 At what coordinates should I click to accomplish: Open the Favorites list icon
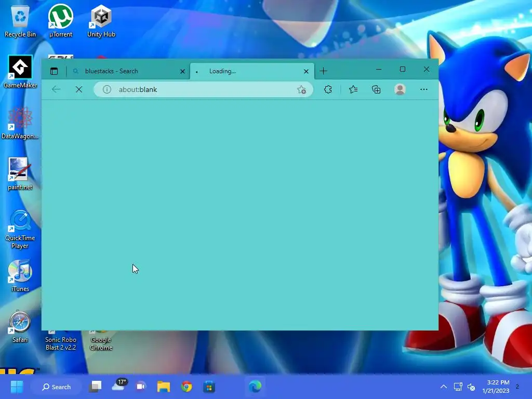(x=353, y=89)
